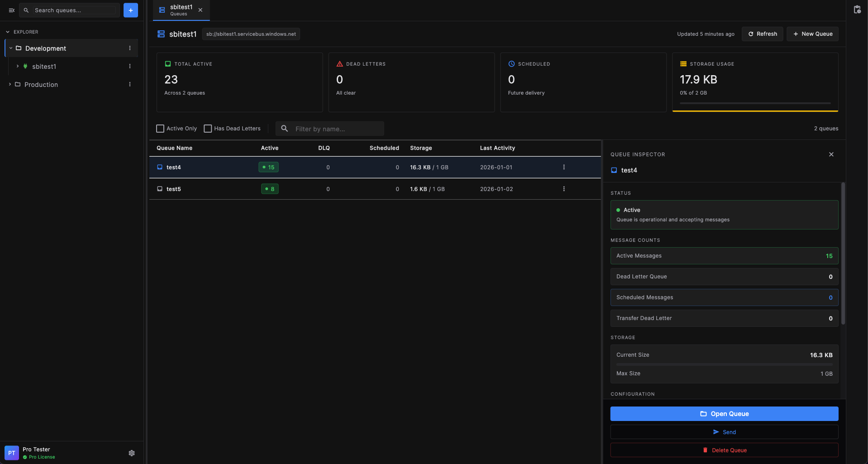Open the clipboard icon in the top-right corner
The width and height of the screenshot is (868, 464).
pos(857,10)
